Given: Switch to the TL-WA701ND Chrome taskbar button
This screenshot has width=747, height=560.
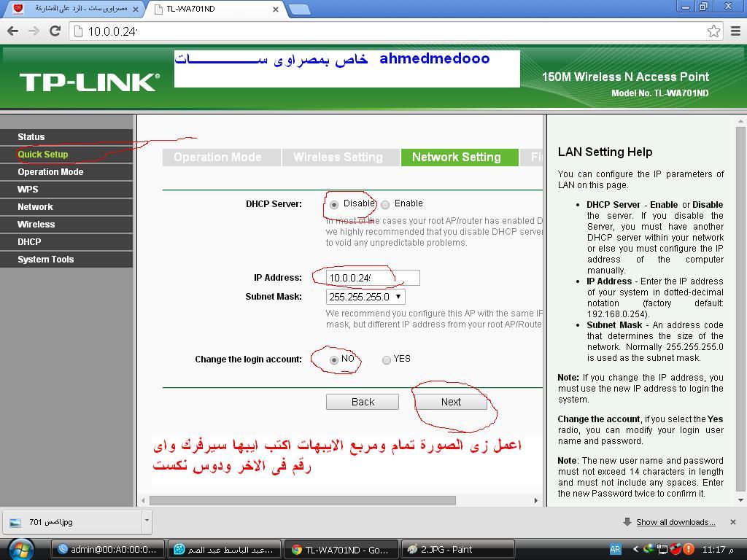Looking at the screenshot, I should click(341, 550).
